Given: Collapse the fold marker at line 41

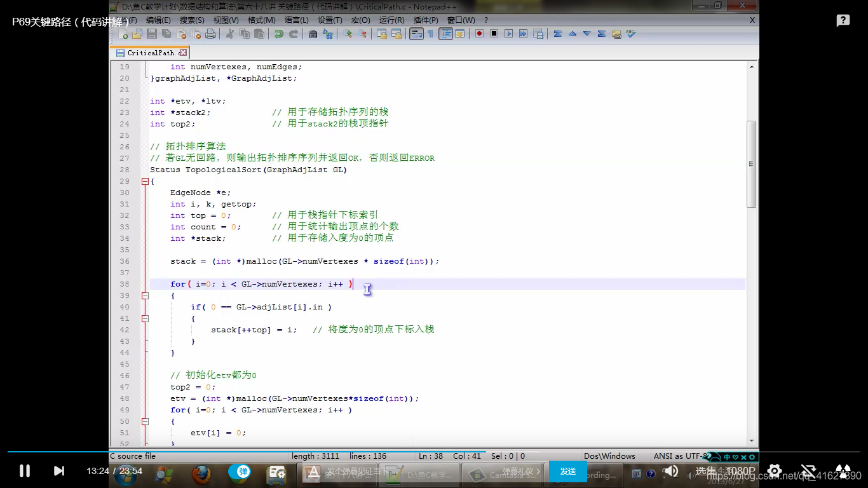Looking at the screenshot, I should 145,318.
